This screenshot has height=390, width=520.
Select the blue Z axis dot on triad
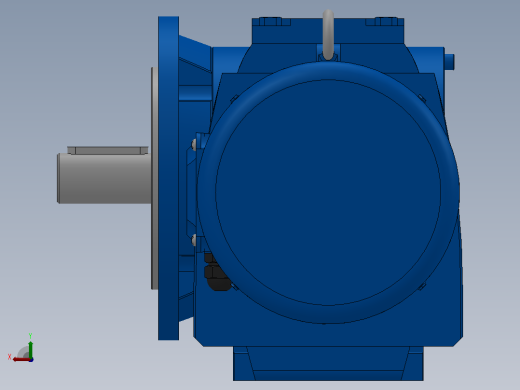(x=31, y=360)
